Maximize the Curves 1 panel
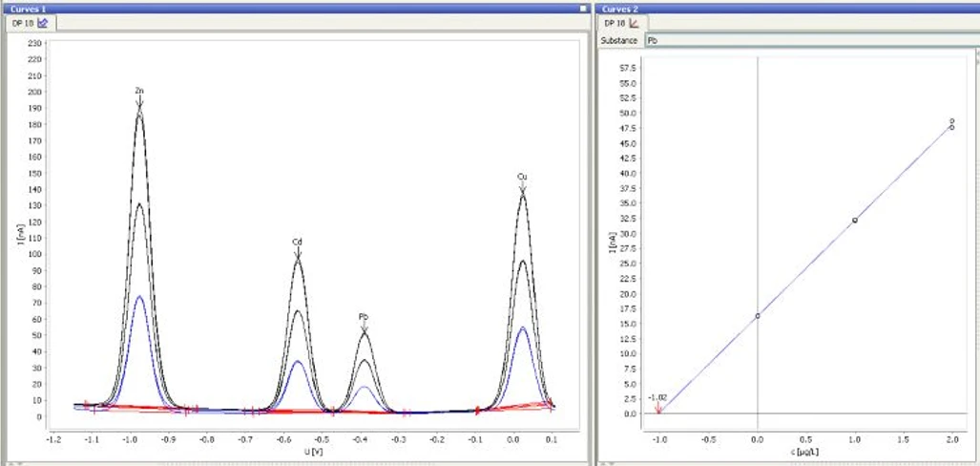Image resolution: width=980 pixels, height=466 pixels. 582,8
